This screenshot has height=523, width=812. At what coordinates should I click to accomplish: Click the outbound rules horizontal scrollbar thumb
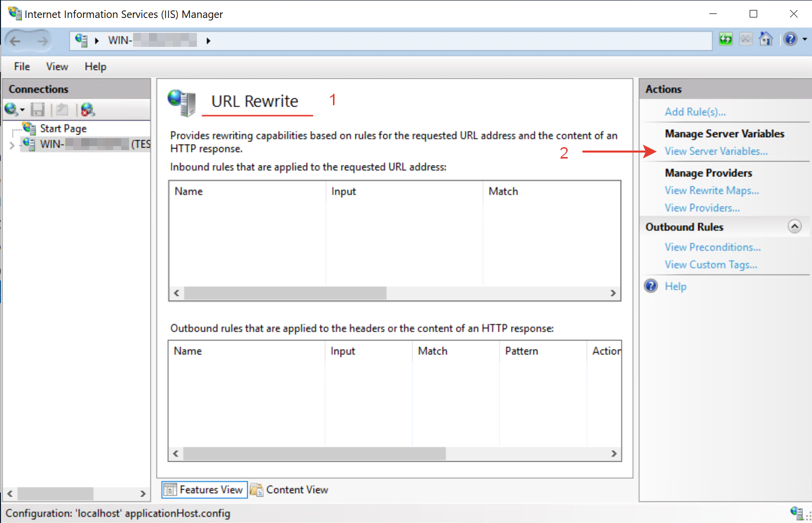pos(315,454)
